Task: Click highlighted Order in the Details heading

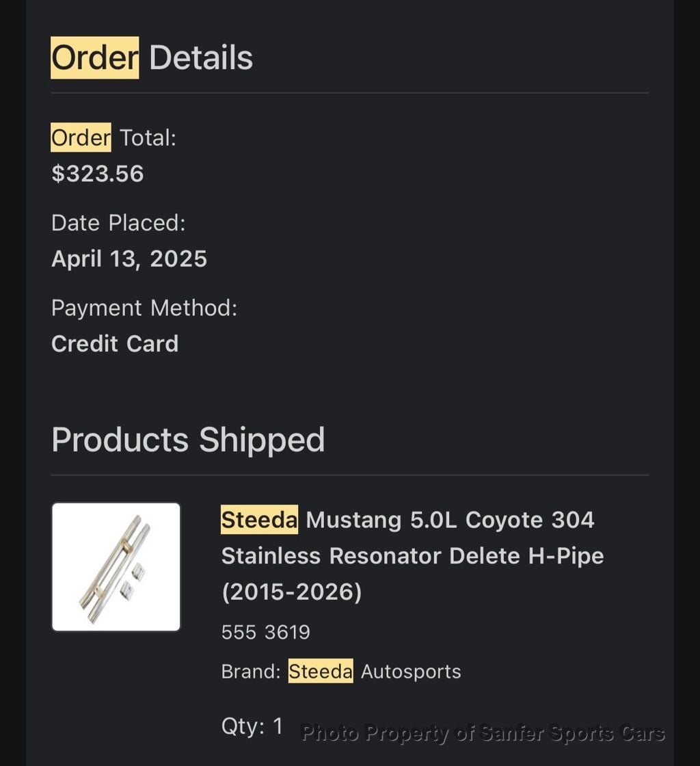Action: tap(94, 57)
